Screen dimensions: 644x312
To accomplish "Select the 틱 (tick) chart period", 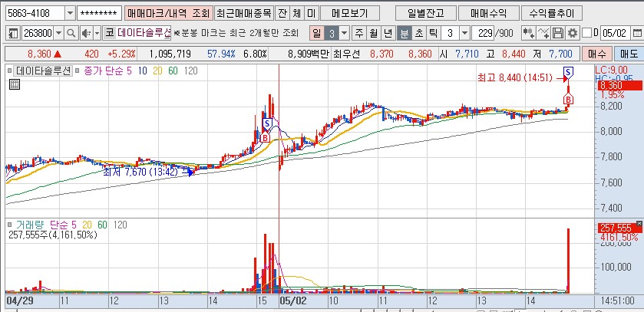I will point(433,33).
